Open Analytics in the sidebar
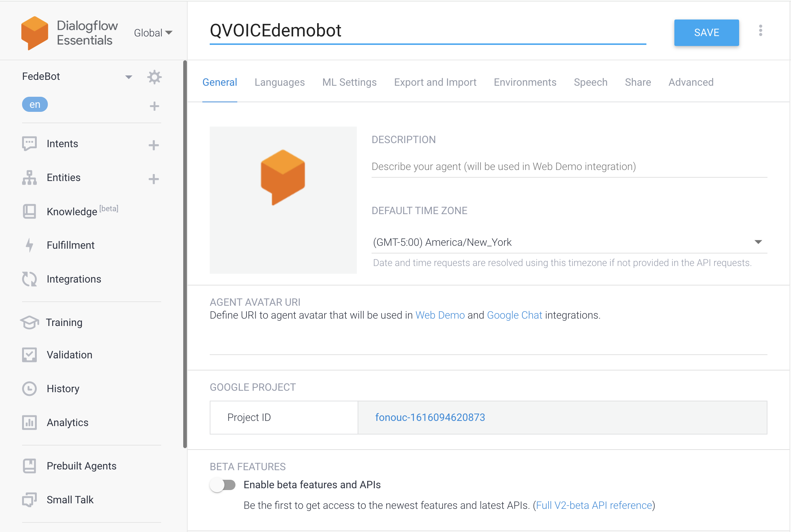 (x=68, y=423)
